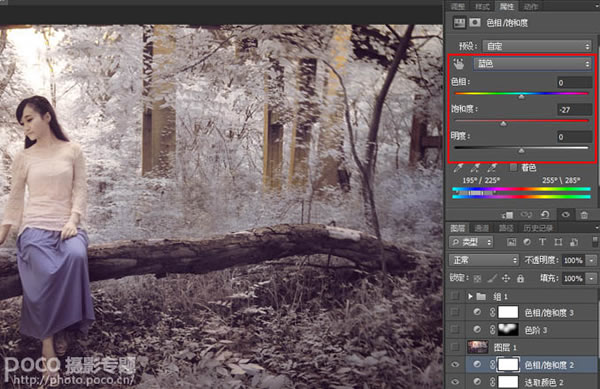Open the 蓝色 color channel dropdown

[x=533, y=63]
